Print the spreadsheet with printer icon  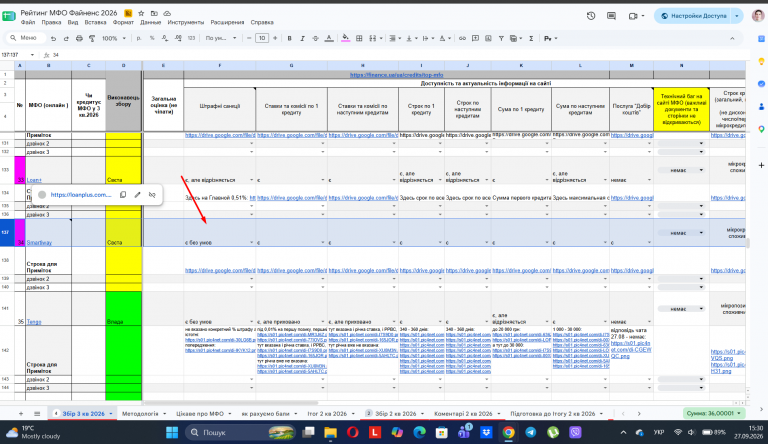(79, 38)
